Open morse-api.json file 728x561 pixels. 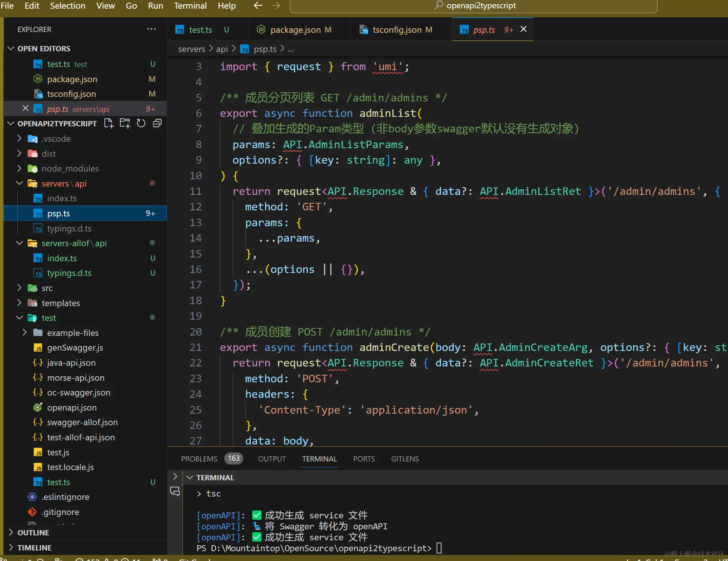(x=85, y=378)
